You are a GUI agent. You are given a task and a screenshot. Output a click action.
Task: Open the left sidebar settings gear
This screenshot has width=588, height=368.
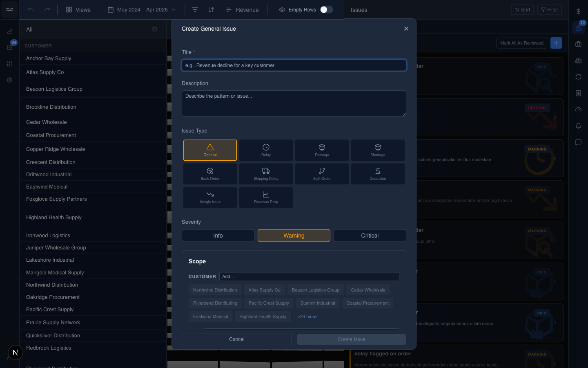pyautogui.click(x=10, y=80)
